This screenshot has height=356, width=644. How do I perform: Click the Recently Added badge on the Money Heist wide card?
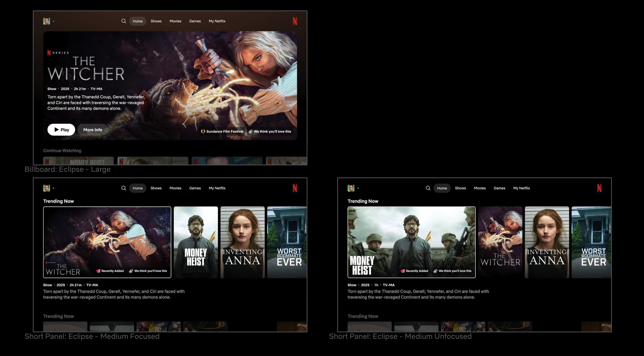coord(415,271)
